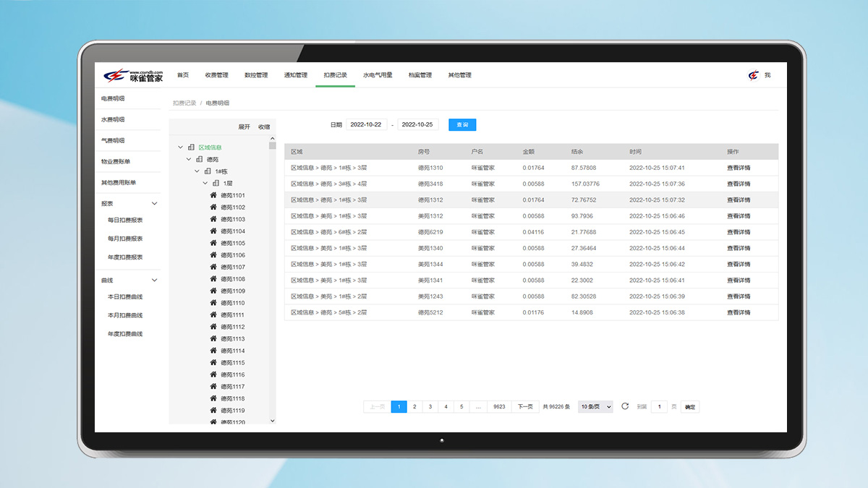
Task: Collapse the 曲线 sidebar section
Action: (x=154, y=281)
